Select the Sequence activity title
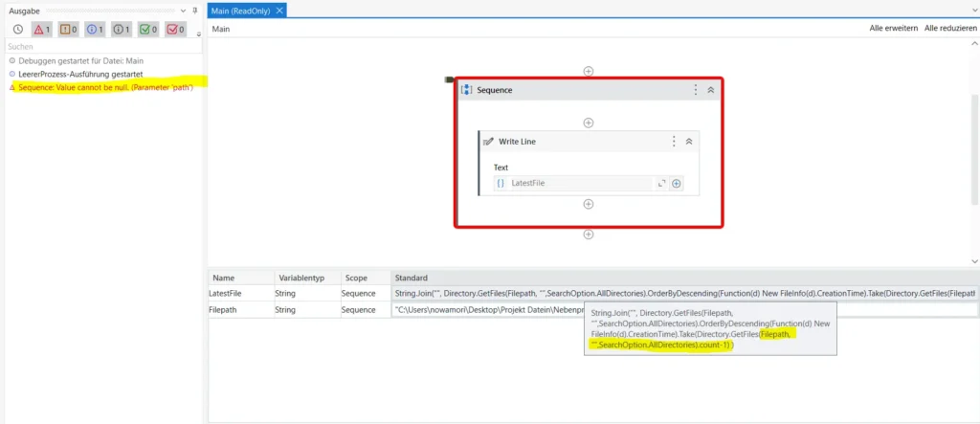Viewport: 980px width, 424px height. (x=495, y=90)
